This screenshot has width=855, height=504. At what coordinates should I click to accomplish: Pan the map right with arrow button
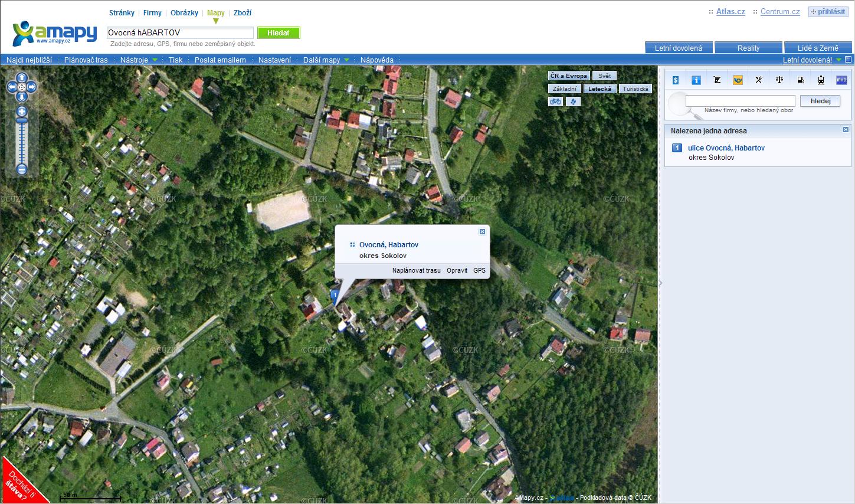pyautogui.click(x=32, y=87)
